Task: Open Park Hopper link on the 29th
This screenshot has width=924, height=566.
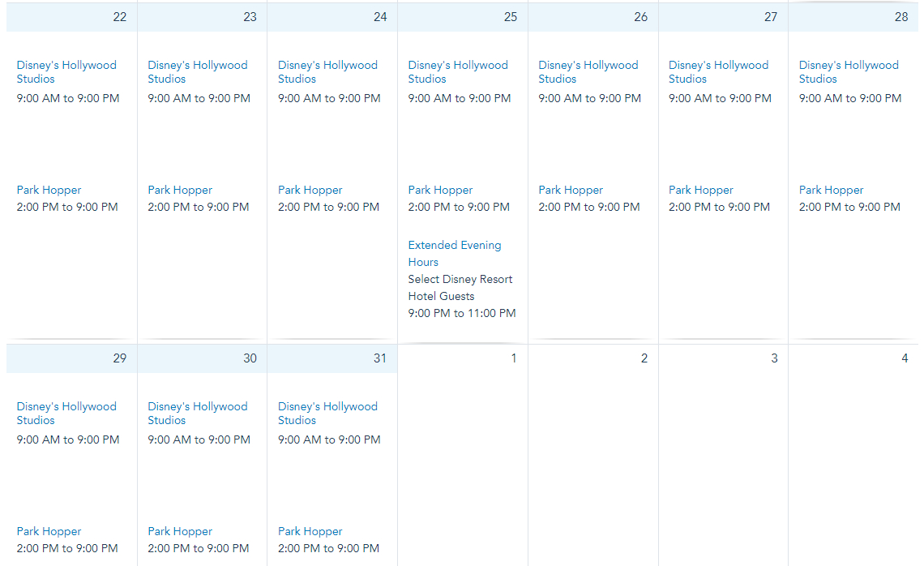Action: [49, 531]
